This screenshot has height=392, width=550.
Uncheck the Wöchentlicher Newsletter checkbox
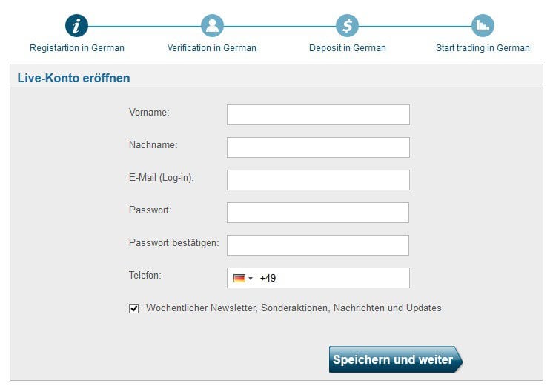133,308
